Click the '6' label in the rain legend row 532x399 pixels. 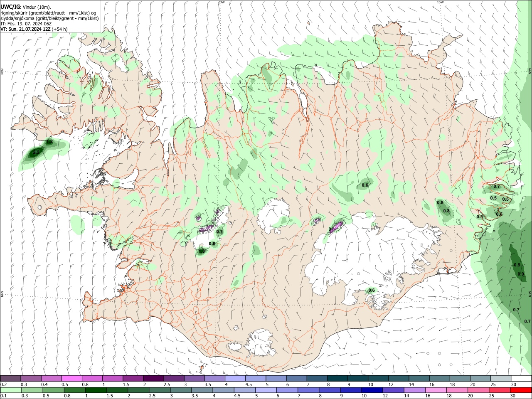pos(278,396)
